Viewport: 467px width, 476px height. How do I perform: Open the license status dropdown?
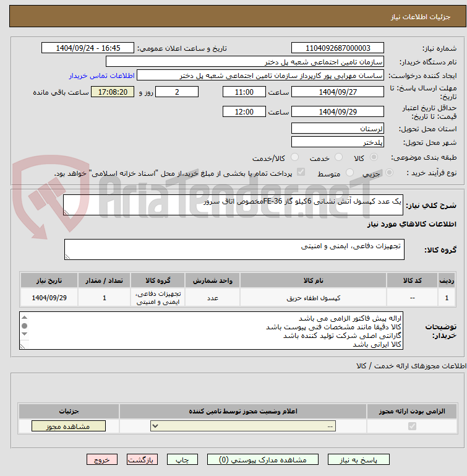242,426
